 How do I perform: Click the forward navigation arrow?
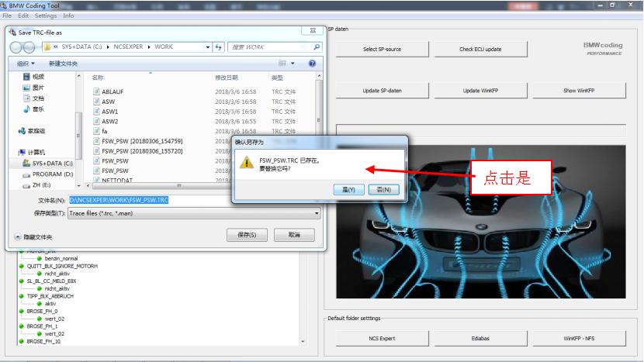point(29,47)
